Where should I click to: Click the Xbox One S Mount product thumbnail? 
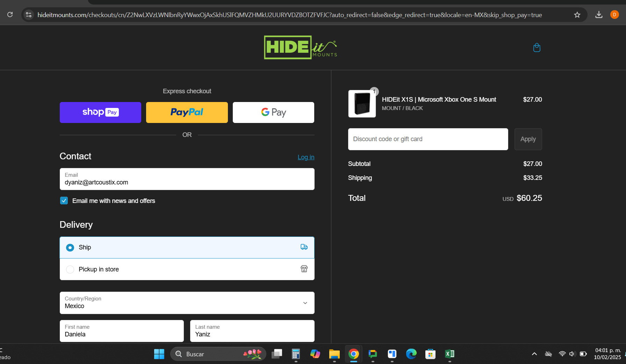pyautogui.click(x=362, y=104)
